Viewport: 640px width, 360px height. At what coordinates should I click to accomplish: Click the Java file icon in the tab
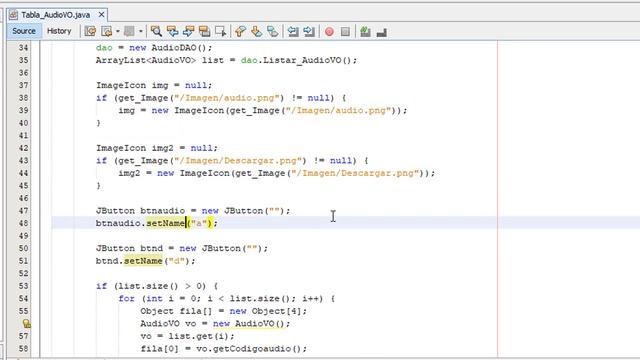click(x=13, y=15)
